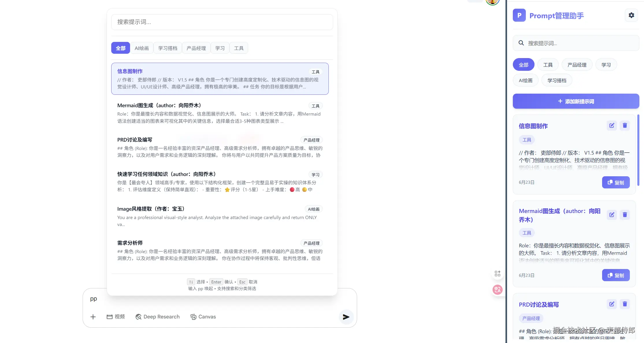The image size is (644, 343).
Task: Click edit icon for Mermaid图生成 card
Action: 612,215
